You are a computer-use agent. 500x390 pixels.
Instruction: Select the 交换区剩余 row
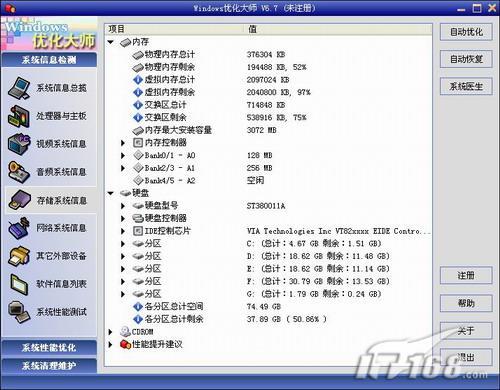[269, 118]
